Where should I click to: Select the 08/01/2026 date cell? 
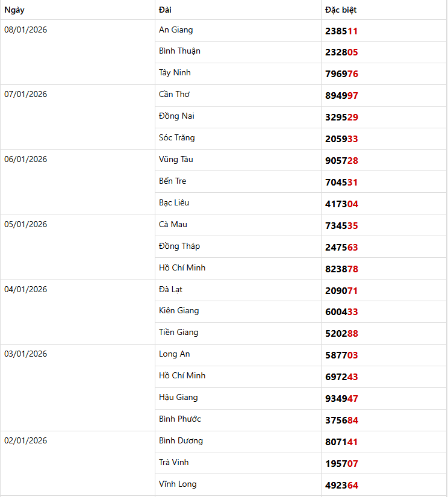25,30
